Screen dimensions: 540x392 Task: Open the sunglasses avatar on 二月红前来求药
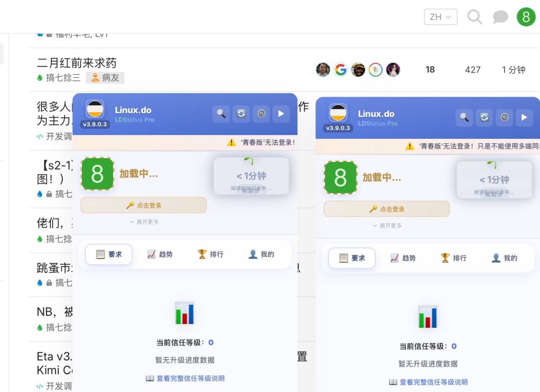(358, 70)
